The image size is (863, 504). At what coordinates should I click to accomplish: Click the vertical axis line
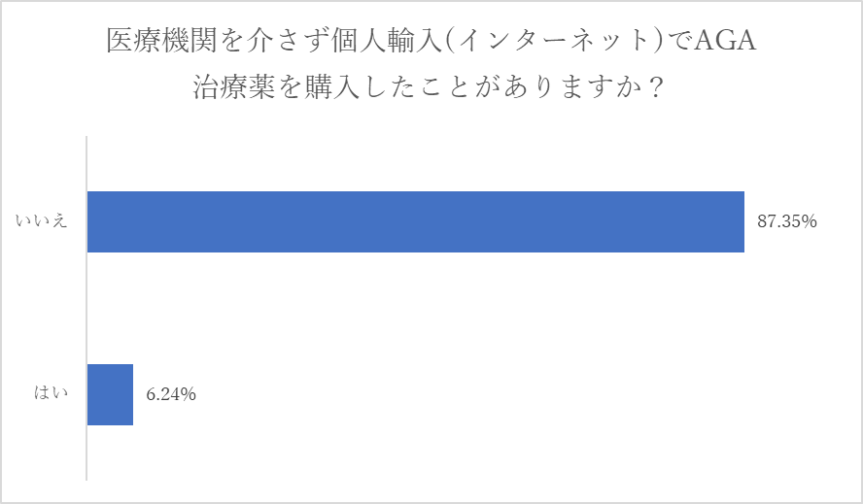pos(86,308)
